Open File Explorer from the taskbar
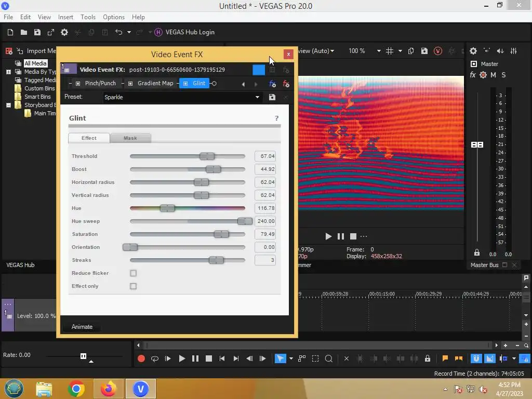 (x=44, y=389)
